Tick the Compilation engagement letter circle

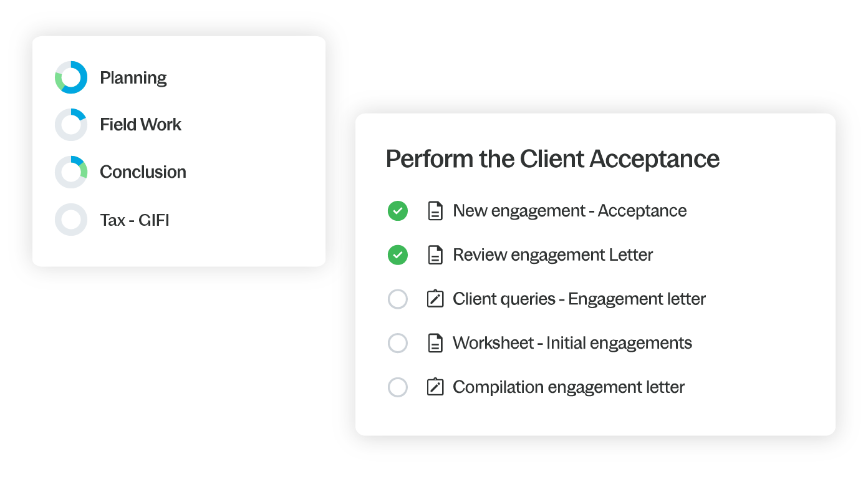pos(398,387)
